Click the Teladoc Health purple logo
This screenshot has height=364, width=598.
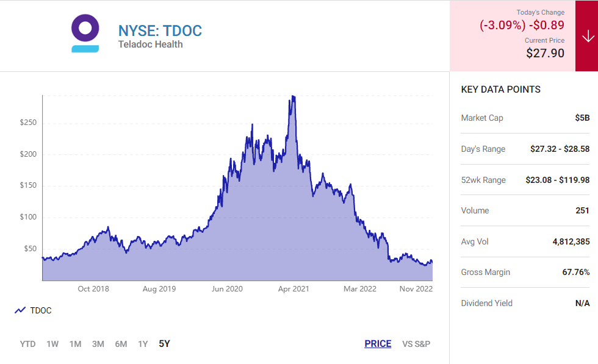pyautogui.click(x=85, y=33)
